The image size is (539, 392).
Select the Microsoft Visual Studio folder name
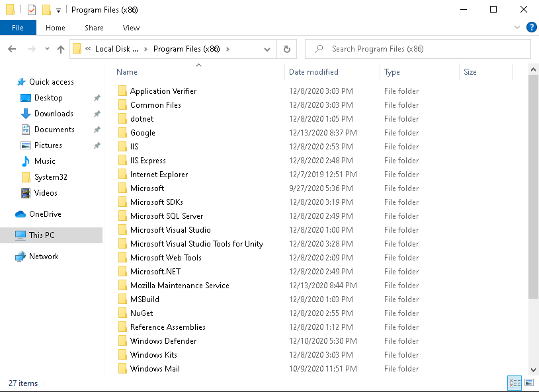(170, 229)
